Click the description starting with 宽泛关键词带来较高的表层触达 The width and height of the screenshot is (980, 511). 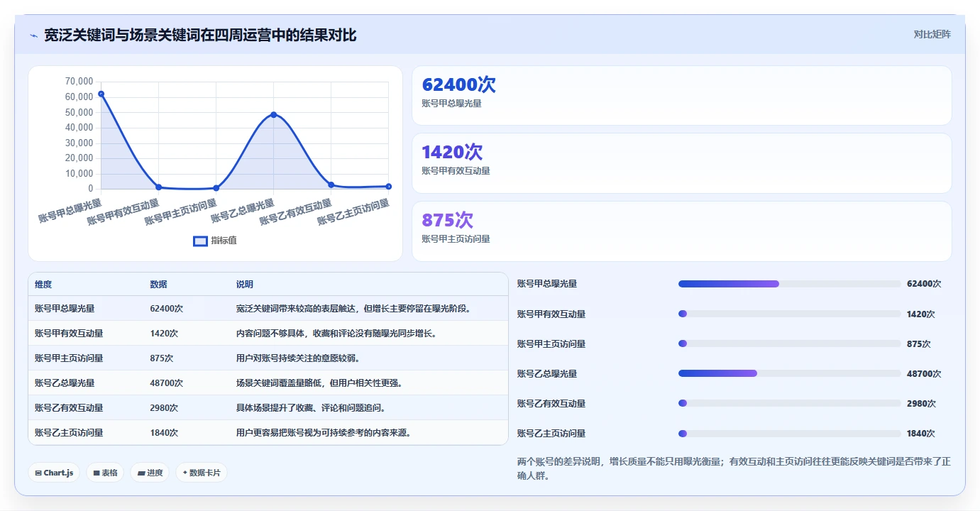354,309
